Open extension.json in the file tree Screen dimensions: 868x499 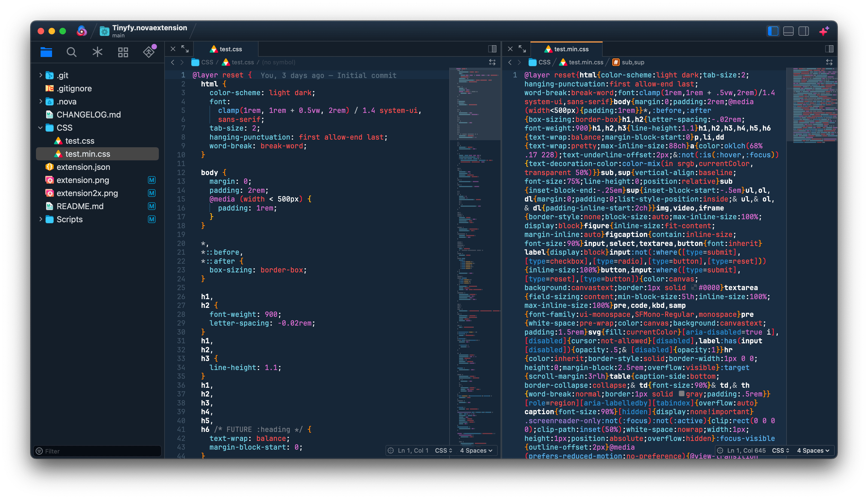[83, 167]
